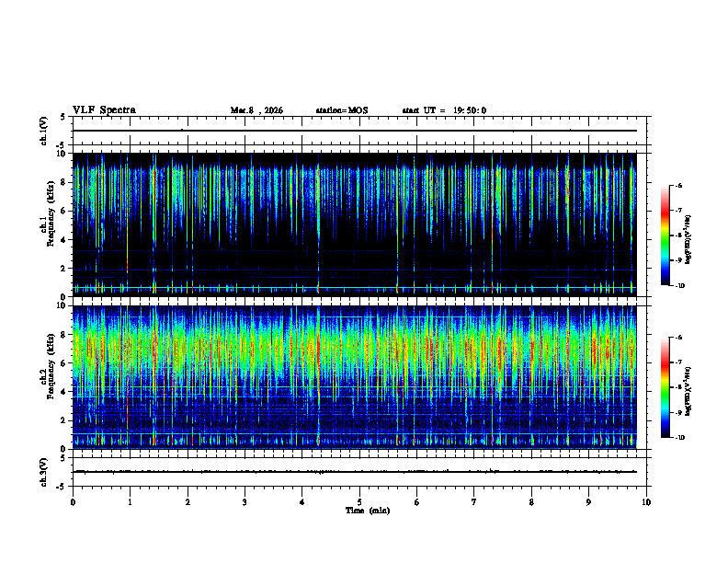Viewport: 728px width, 563px height.
Task: Click time axis tick label "7"
Action: [x=474, y=502]
